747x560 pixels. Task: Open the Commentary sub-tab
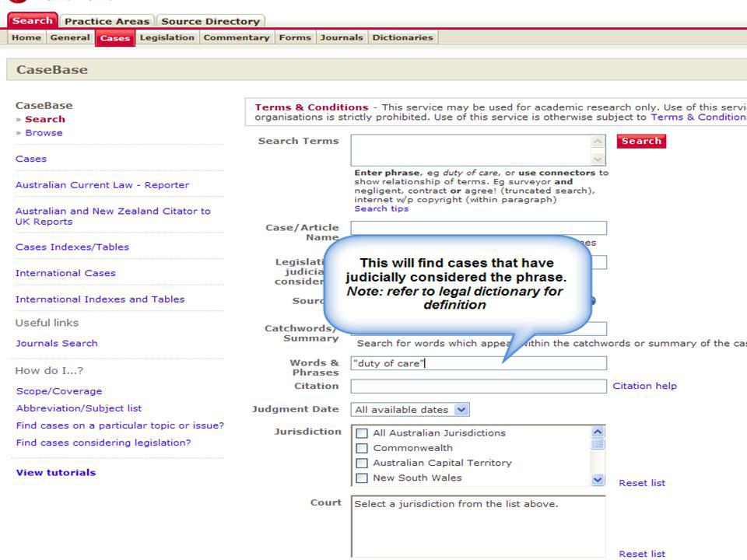tap(237, 37)
